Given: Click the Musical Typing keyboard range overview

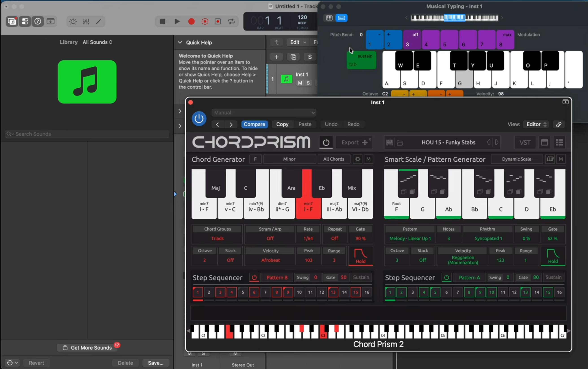Looking at the screenshot, I should pyautogui.click(x=454, y=18).
